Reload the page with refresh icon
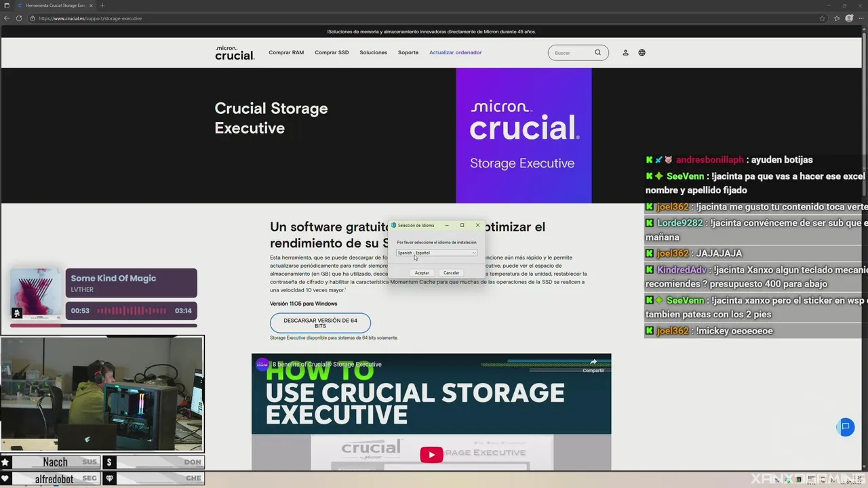This screenshot has width=868, height=488. (x=19, y=18)
